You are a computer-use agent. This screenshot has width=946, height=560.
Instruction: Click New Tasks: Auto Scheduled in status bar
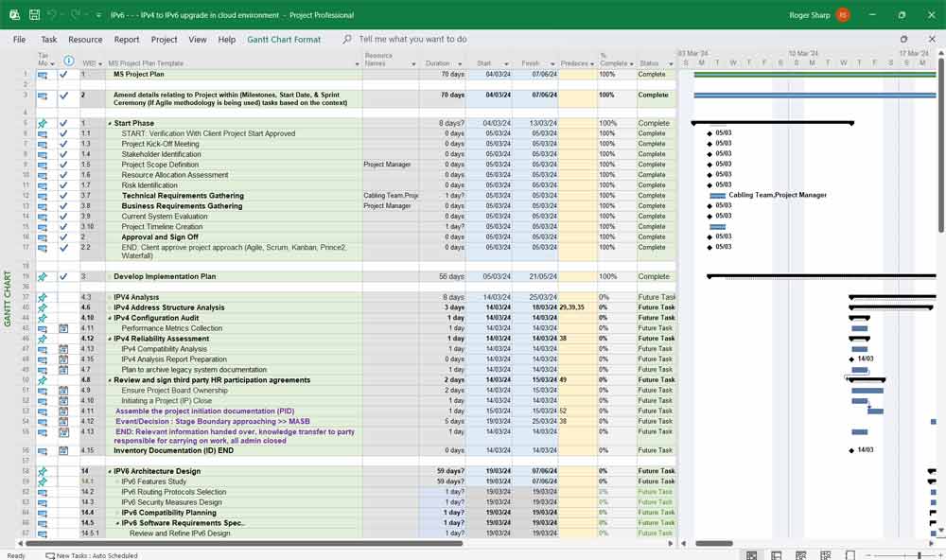coord(91,555)
